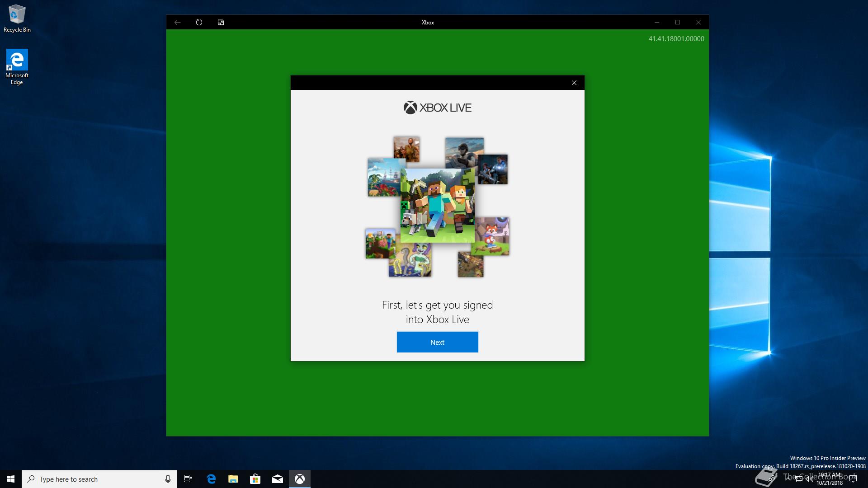The image size is (868, 488).
Task: Click the central Minecraft artwork thumbnail
Action: click(437, 206)
